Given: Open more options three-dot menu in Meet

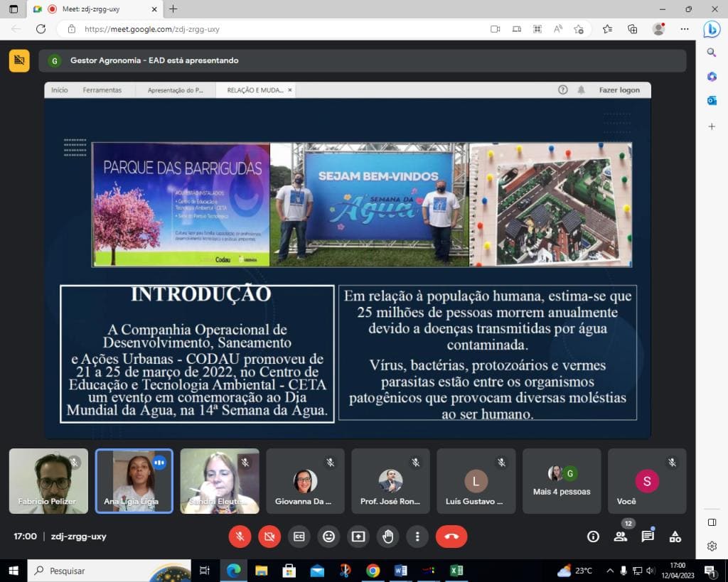Looking at the screenshot, I should (x=417, y=537).
